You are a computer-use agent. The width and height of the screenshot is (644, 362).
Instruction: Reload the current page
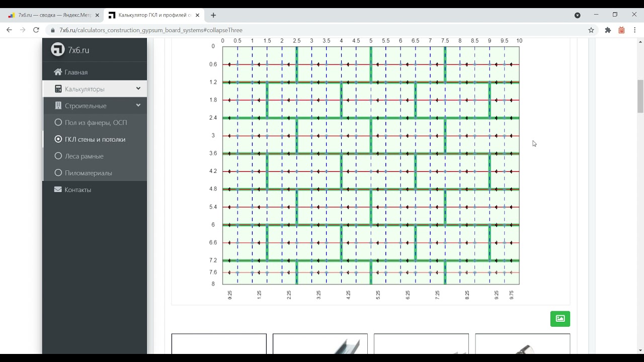[36, 30]
